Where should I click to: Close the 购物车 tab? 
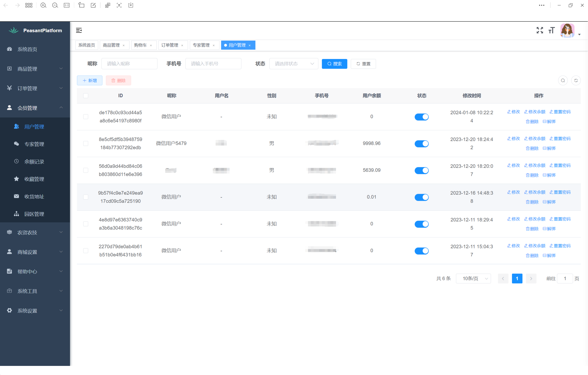click(151, 45)
